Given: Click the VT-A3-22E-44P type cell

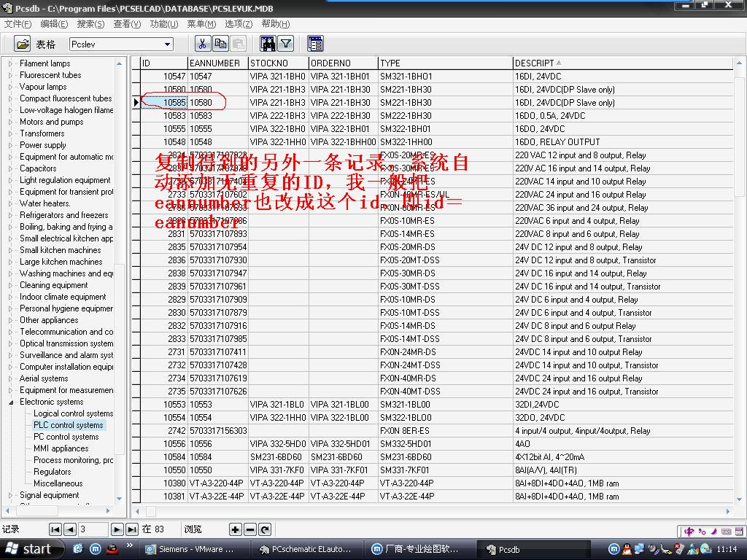Looking at the screenshot, I should point(445,496).
